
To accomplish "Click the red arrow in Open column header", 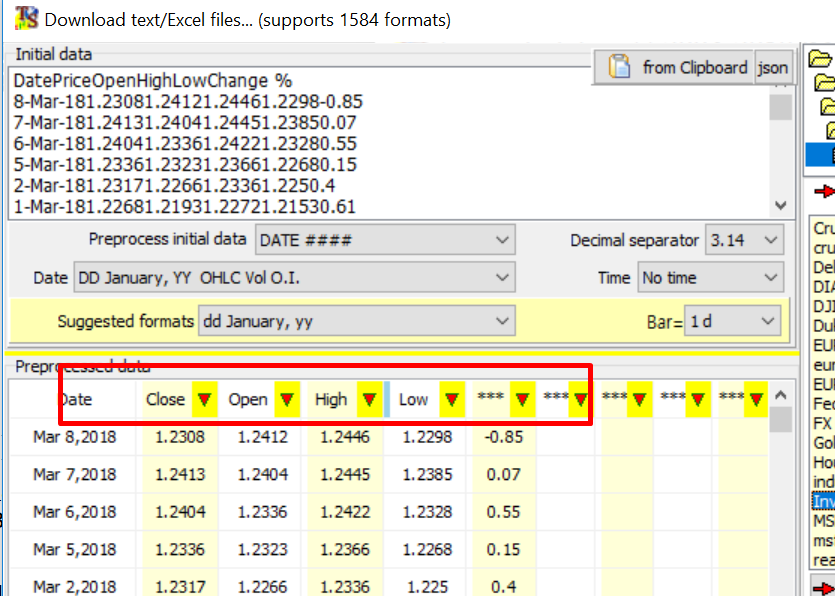I will pos(287,400).
